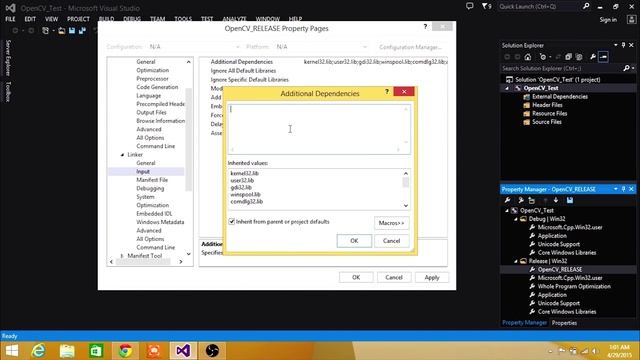Viewport: 640px width, 360px height.
Task: Select Source Files in Solution Explorer
Action: point(547,122)
